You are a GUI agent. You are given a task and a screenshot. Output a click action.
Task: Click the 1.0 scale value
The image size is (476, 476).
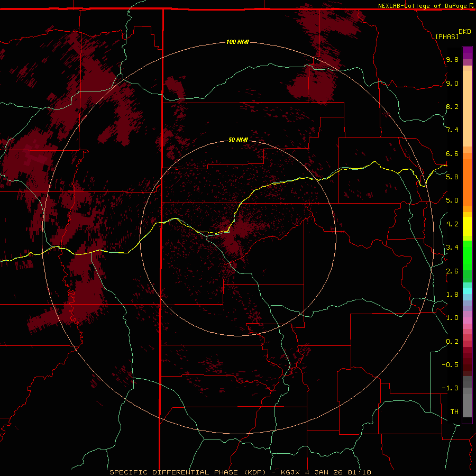452,318
